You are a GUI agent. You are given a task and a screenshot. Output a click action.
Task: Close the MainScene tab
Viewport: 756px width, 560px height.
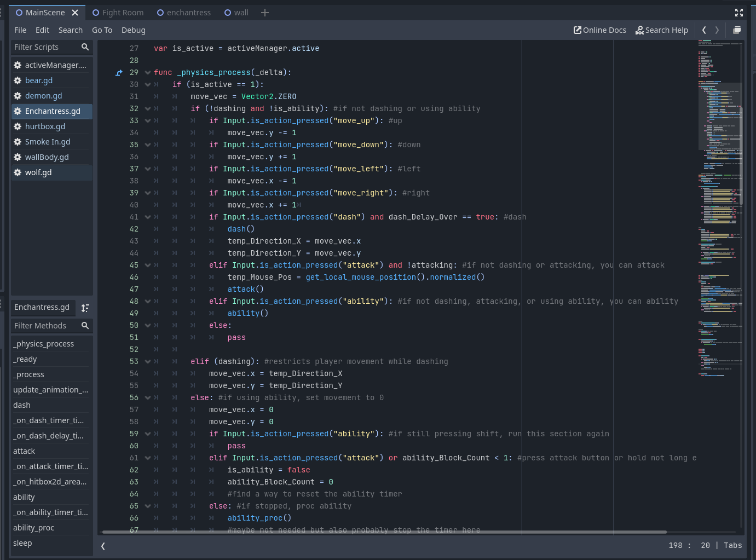pyautogui.click(x=75, y=13)
